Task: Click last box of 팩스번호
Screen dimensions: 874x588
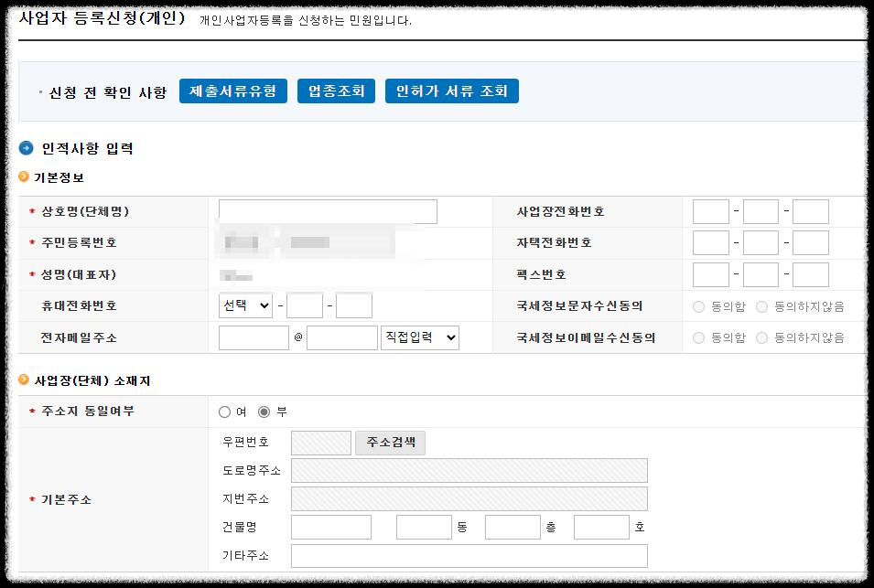Action: (811, 275)
